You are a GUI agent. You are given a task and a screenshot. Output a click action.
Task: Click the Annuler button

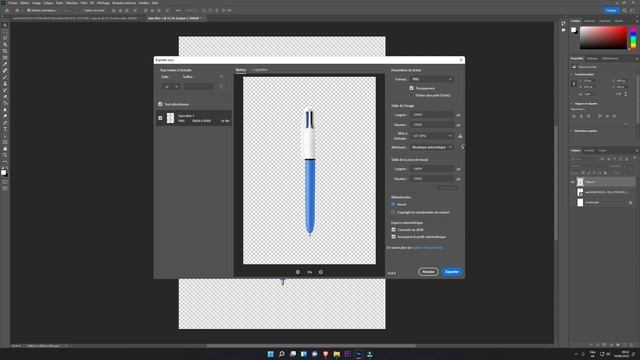click(x=428, y=272)
